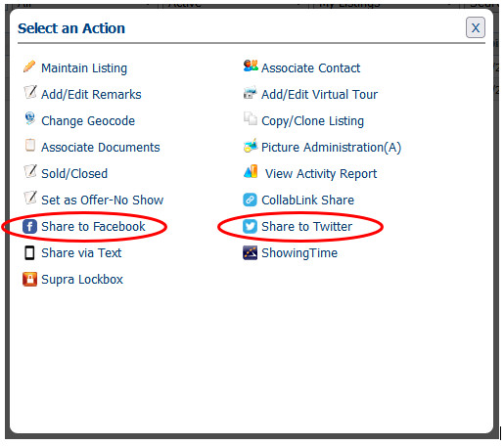504x446 pixels.
Task: Click the Maintain Listing pencil icon
Action: pyautogui.click(x=29, y=67)
